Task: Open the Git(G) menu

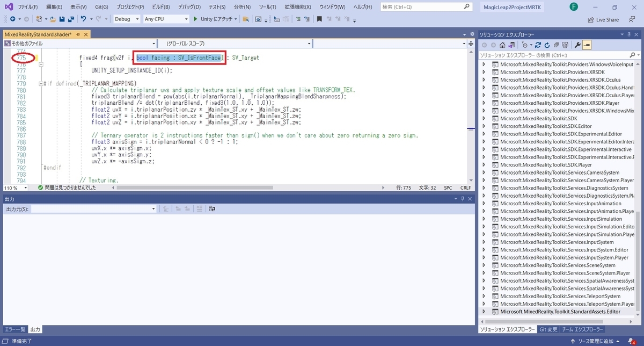Action: pyautogui.click(x=100, y=6)
